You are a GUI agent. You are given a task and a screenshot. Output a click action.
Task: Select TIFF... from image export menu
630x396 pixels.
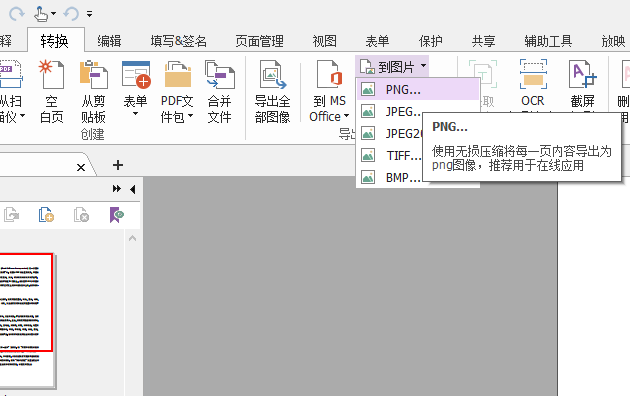390,155
